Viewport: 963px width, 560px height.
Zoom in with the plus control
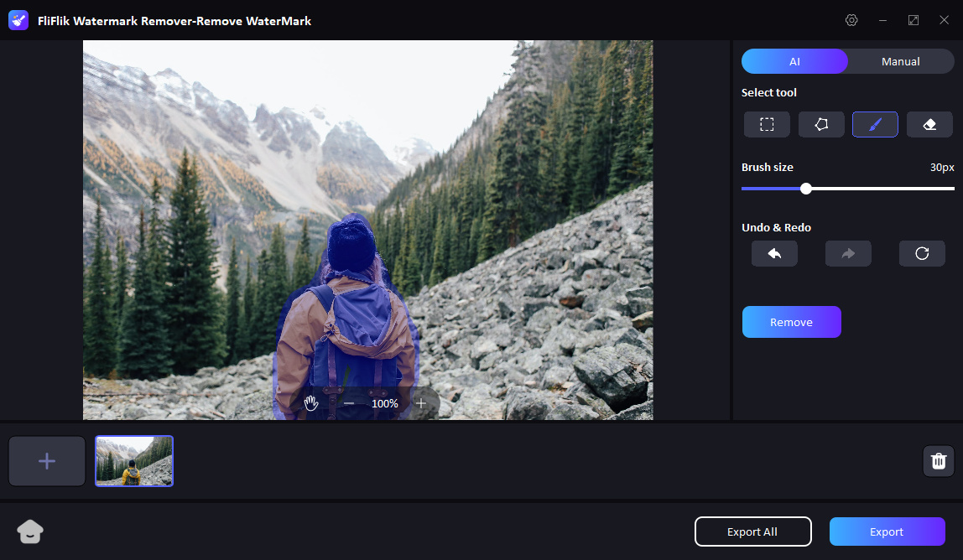click(x=422, y=403)
